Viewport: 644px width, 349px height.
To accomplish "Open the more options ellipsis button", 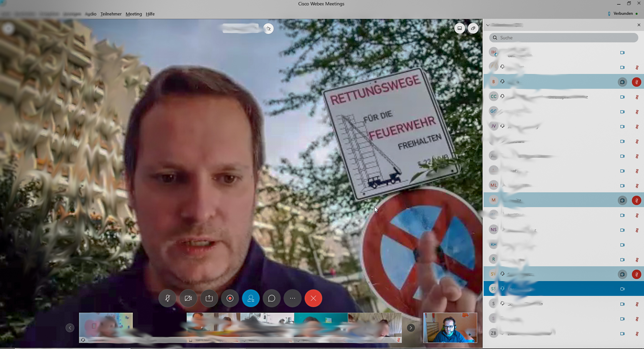I will pyautogui.click(x=292, y=298).
